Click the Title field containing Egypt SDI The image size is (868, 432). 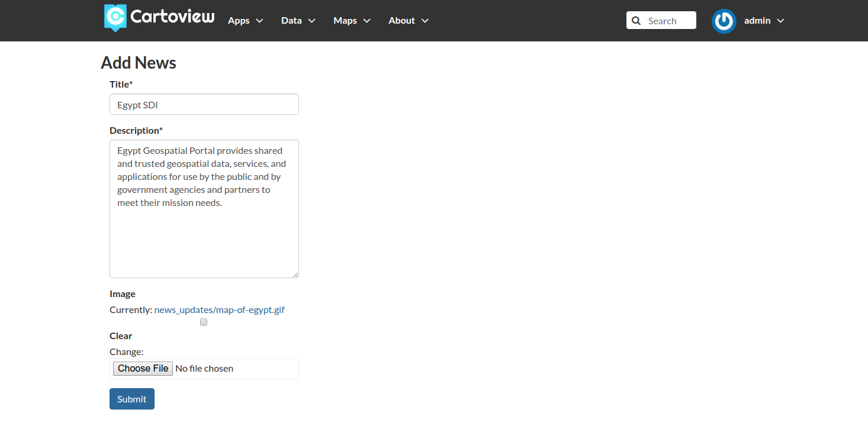pos(204,105)
